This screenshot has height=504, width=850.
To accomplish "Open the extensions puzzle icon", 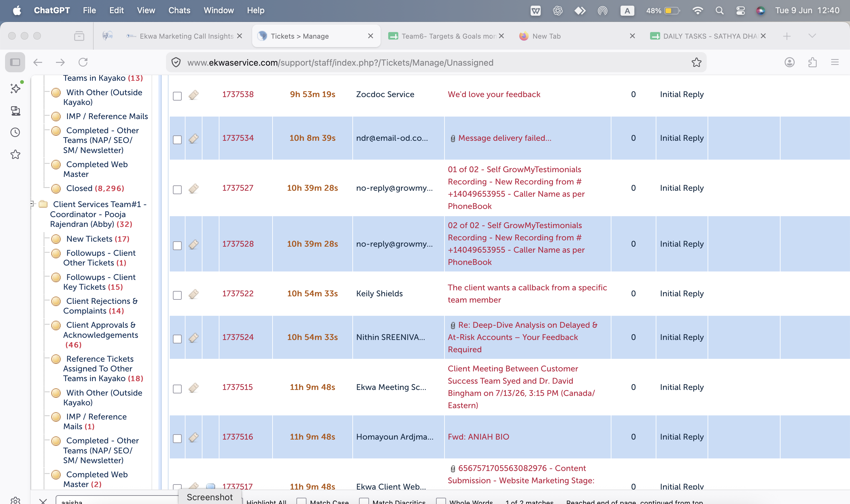I will [812, 62].
